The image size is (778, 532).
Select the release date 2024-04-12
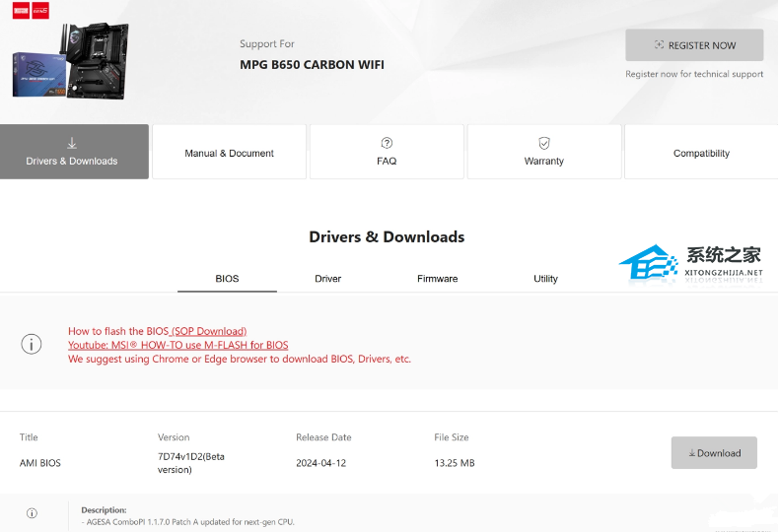[x=321, y=463]
